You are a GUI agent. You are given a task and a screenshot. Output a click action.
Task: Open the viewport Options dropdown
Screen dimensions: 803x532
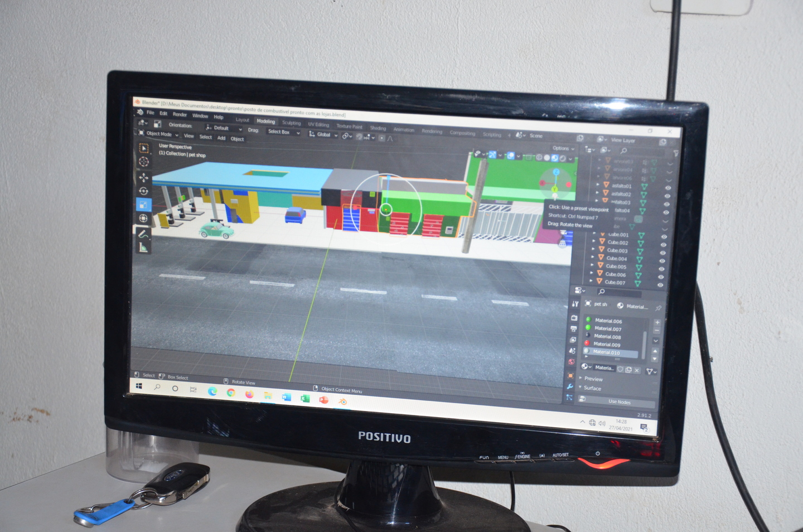pos(563,148)
